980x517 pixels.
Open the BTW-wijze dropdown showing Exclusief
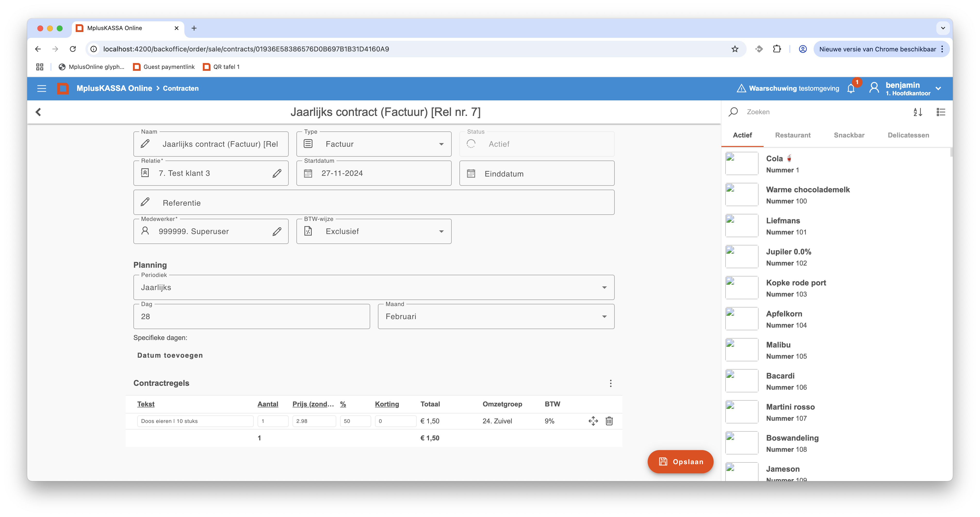374,231
